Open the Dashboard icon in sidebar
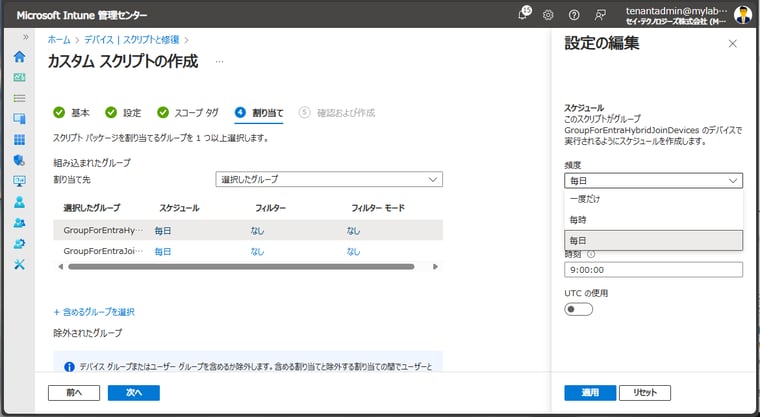 click(19, 77)
